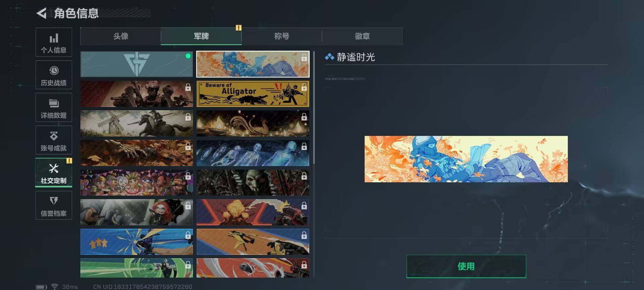This screenshot has width=644, height=290.
Task: Open the 个人信息 sidebar section
Action: 54,42
